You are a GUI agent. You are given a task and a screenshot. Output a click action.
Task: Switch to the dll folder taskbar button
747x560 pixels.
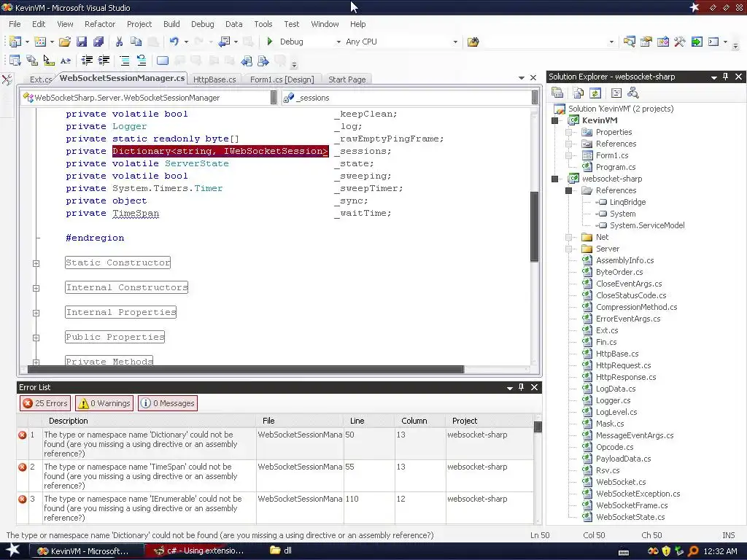[x=281, y=551]
